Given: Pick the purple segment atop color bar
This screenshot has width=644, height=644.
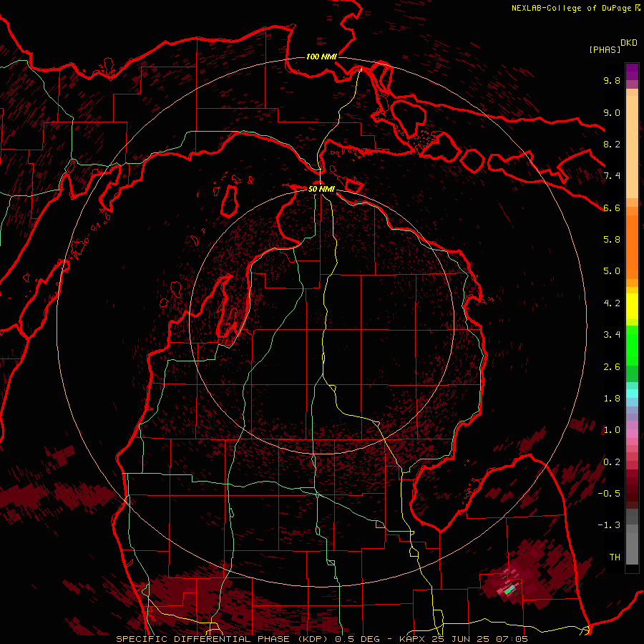Looking at the screenshot, I should point(632,72).
